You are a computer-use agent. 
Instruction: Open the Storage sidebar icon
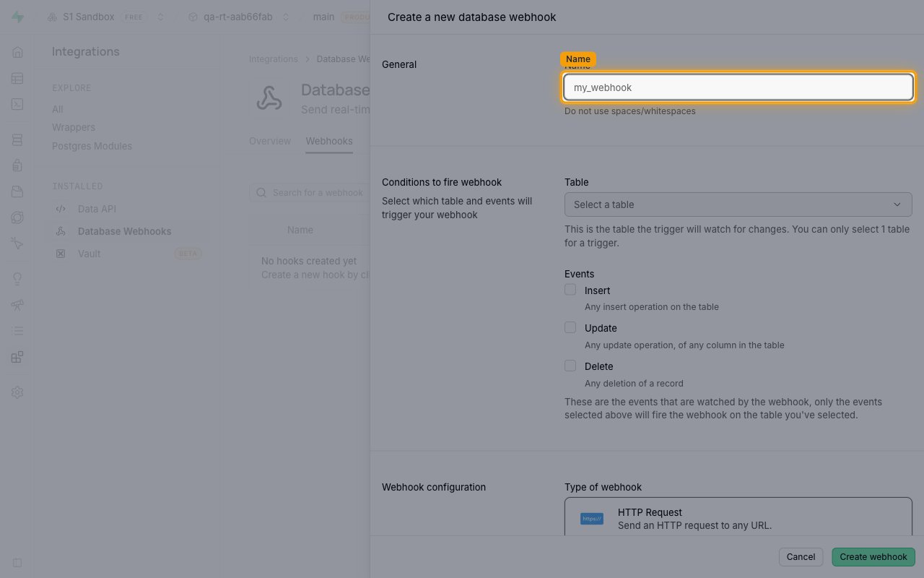17,191
